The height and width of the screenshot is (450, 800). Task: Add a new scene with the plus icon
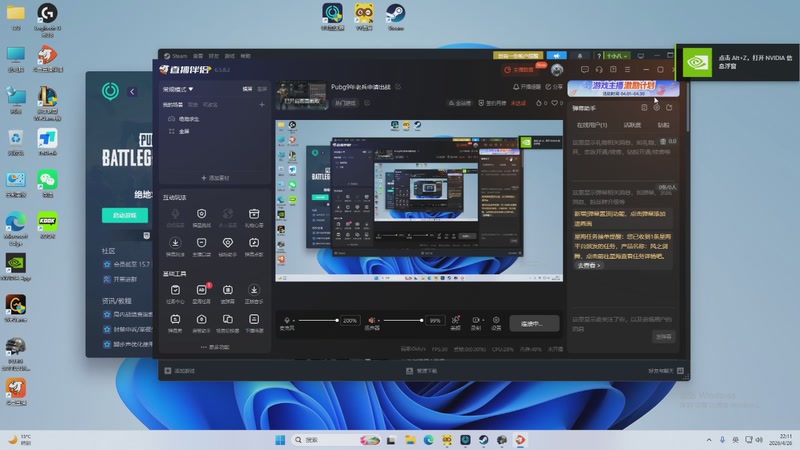[262, 105]
